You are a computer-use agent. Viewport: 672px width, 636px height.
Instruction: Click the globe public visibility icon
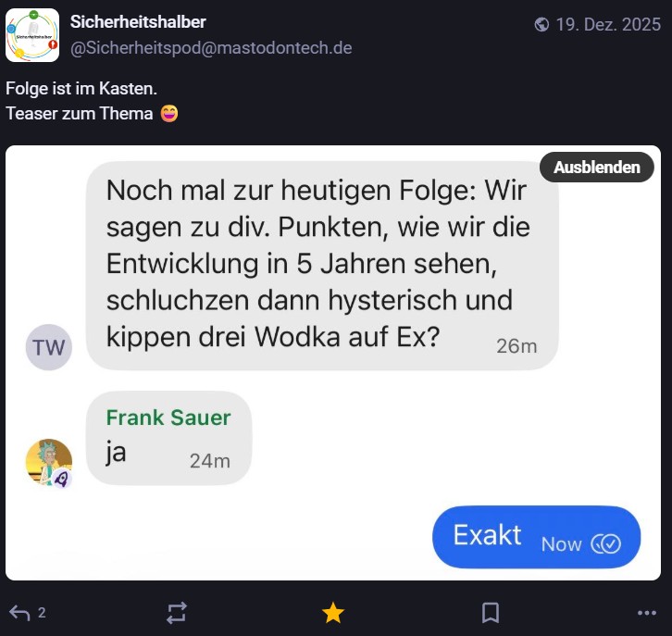pyautogui.click(x=541, y=25)
